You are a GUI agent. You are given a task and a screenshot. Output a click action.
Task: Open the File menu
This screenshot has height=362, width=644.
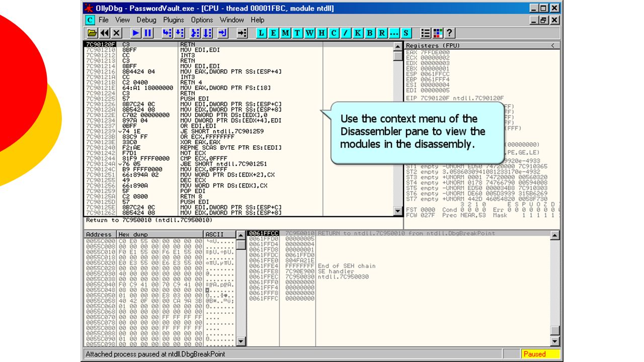(104, 20)
